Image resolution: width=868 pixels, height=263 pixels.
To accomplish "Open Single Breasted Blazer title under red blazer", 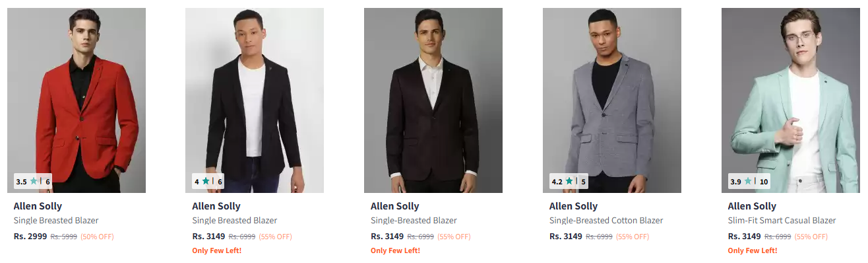I will pyautogui.click(x=56, y=221).
